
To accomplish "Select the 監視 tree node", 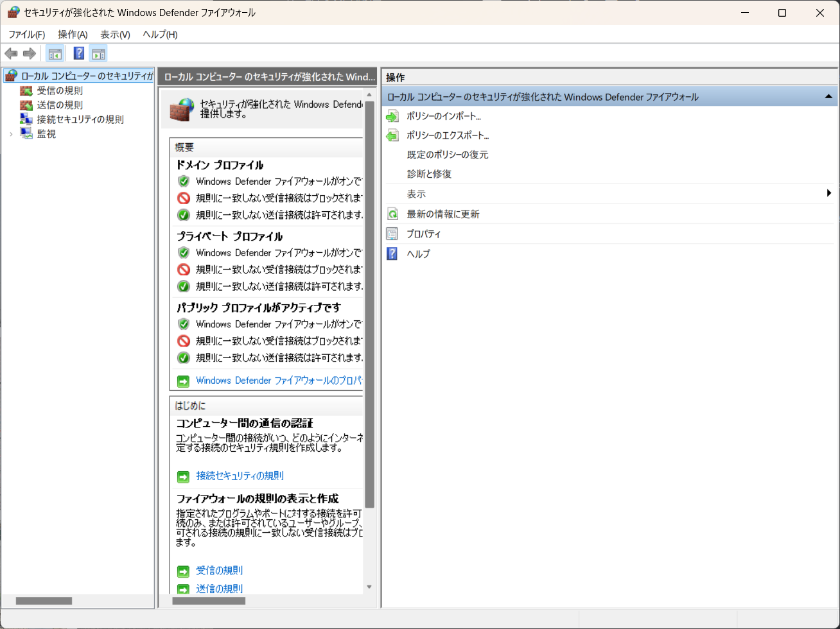I will 46,134.
